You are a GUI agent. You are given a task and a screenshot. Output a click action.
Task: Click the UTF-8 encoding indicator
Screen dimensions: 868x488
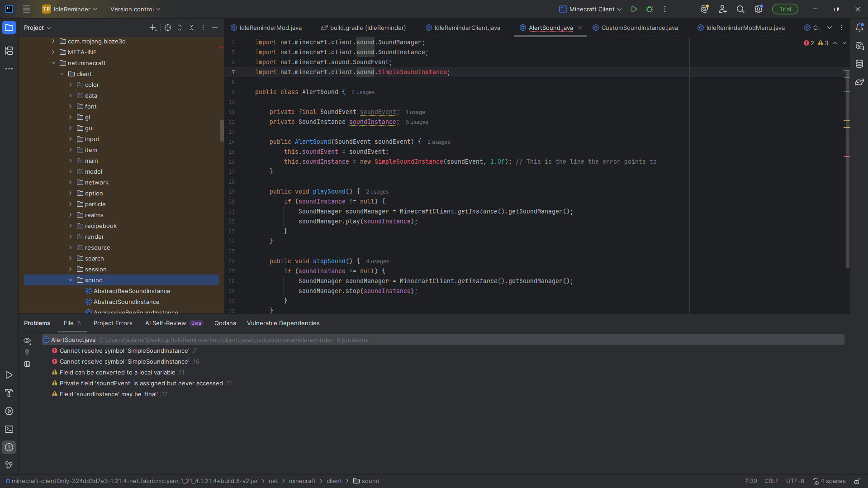[x=795, y=481]
